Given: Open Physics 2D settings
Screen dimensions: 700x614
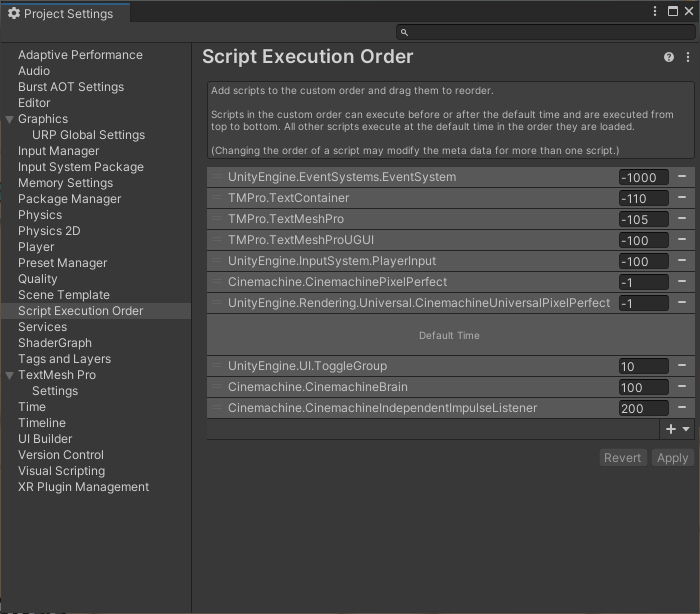Looking at the screenshot, I should click(x=49, y=231).
